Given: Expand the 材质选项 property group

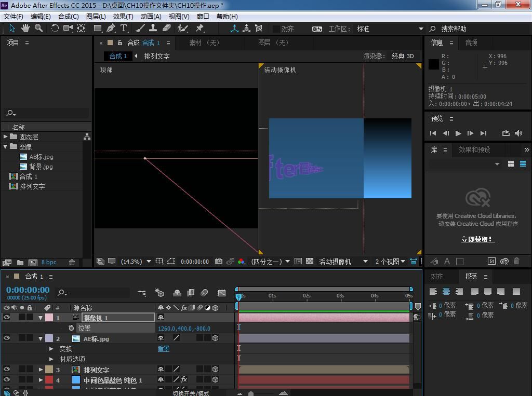Looking at the screenshot, I should (x=51, y=359).
